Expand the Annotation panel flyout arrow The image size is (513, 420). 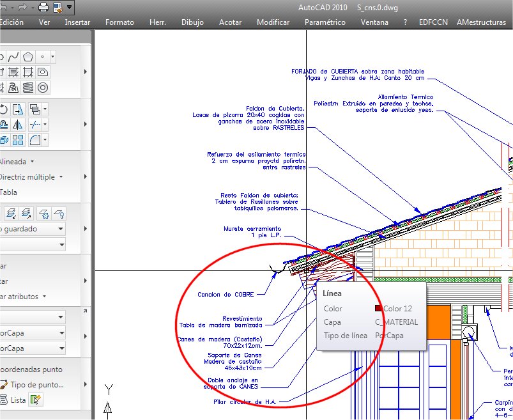[86, 176]
